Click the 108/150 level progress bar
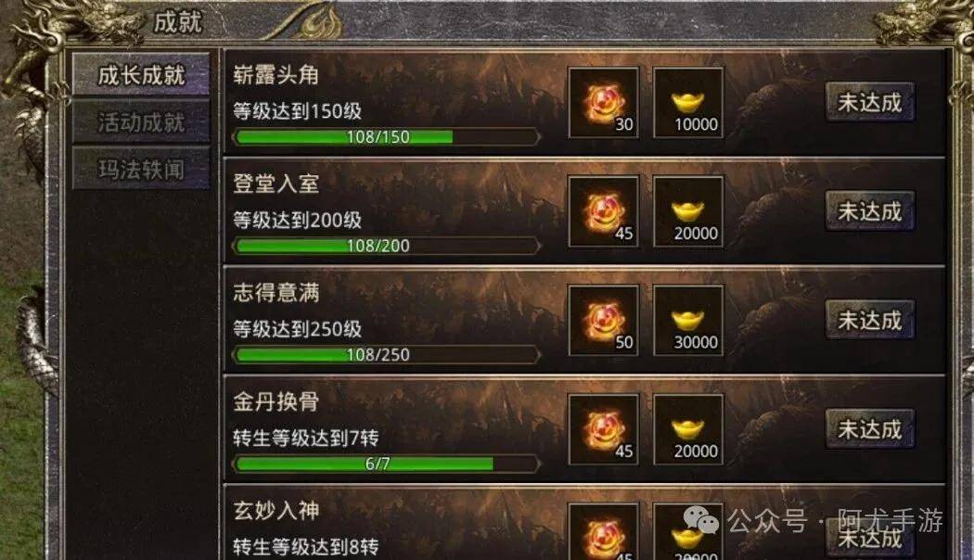 pos(387,136)
